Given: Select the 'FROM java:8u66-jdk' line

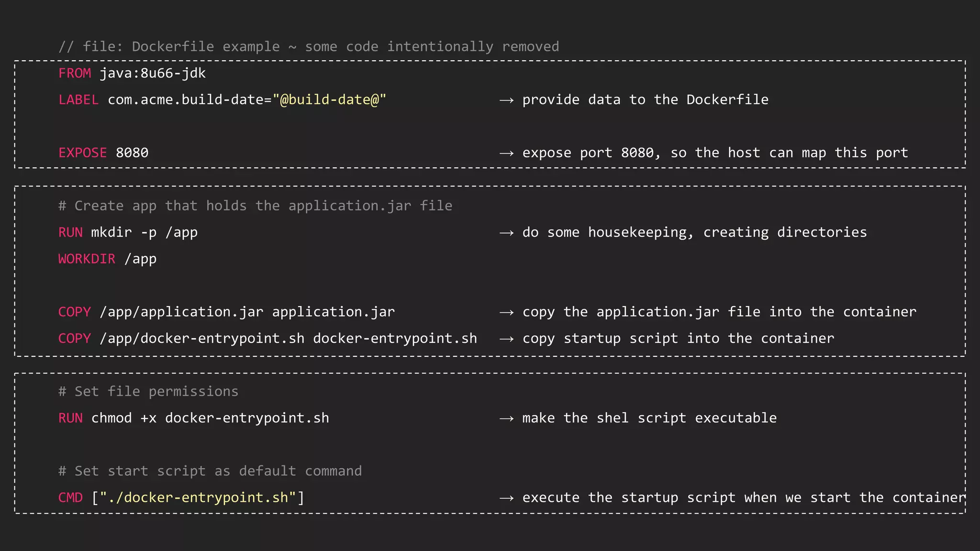Looking at the screenshot, I should tap(132, 73).
